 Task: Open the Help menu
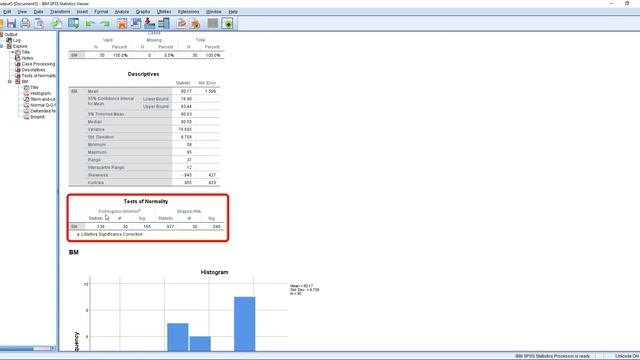pos(233,12)
